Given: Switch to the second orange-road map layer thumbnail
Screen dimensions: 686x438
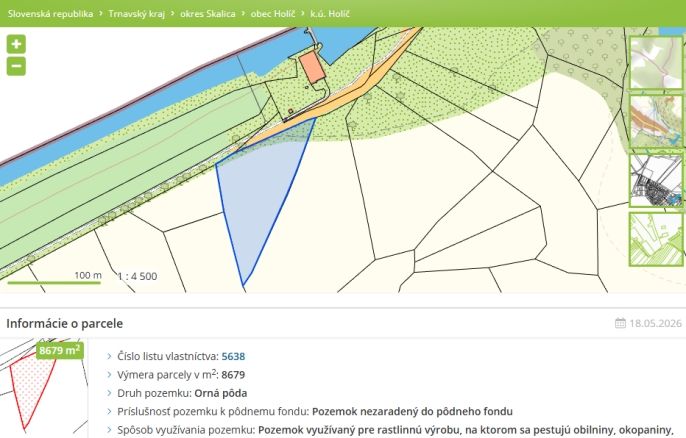Looking at the screenshot, I should pos(656,121).
